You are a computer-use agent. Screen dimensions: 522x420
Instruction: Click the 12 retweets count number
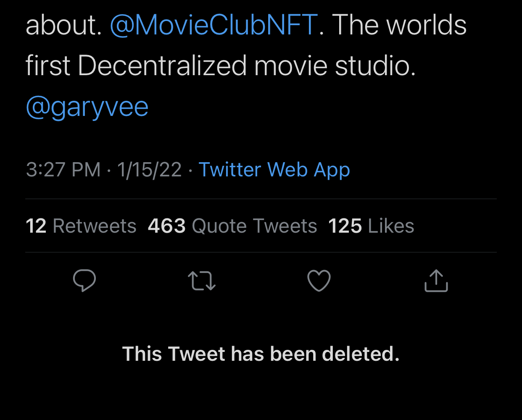pos(36,226)
